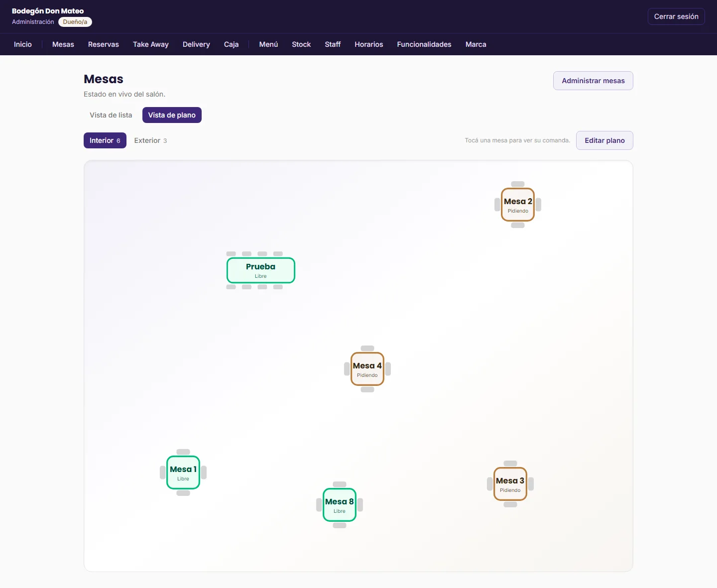Open the Stock menu item
This screenshot has height=588, width=717.
tap(301, 44)
